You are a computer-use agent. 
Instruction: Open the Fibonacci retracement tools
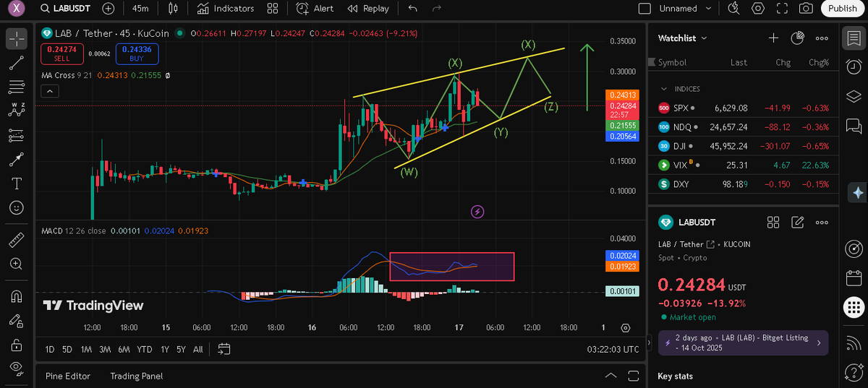17,87
